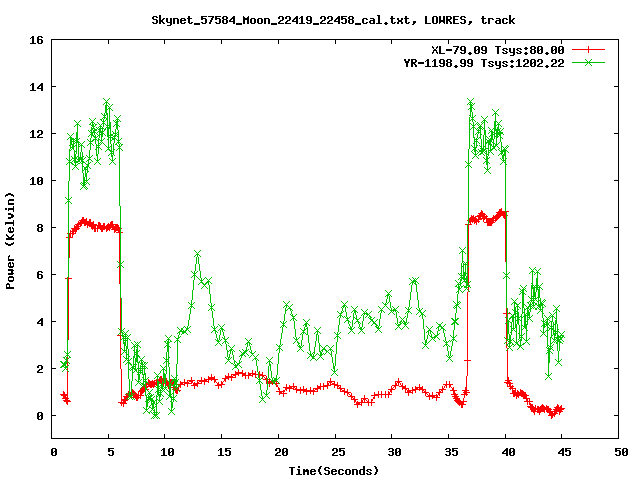This screenshot has height=480, width=640.
Task: Click the y-axis tick label 4
Action: click(40, 322)
